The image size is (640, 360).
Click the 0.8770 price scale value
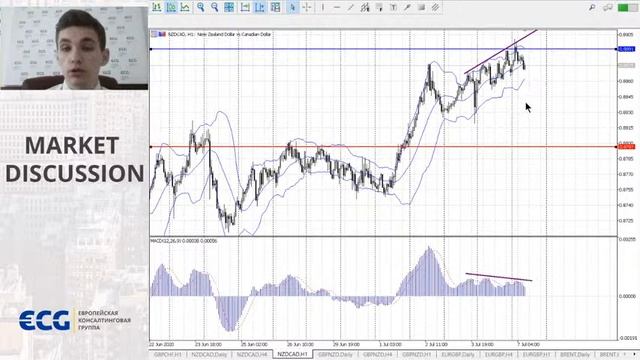[x=626, y=174]
